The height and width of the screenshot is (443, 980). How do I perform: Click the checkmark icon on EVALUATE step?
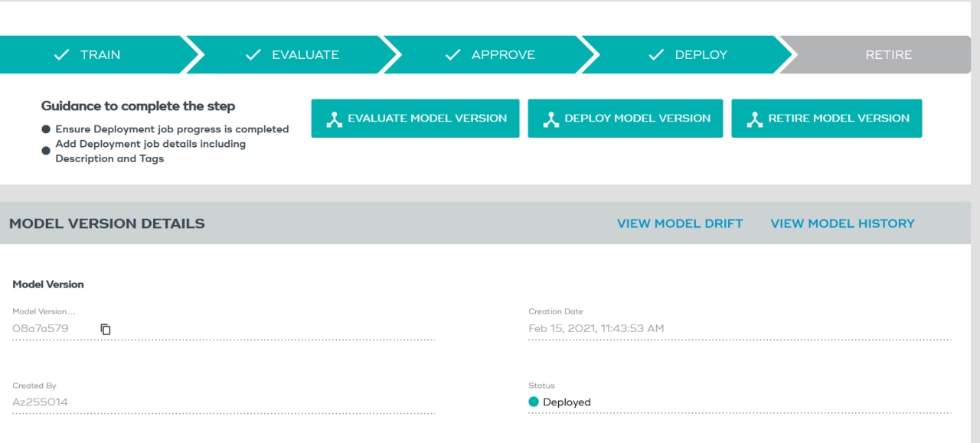click(x=253, y=54)
